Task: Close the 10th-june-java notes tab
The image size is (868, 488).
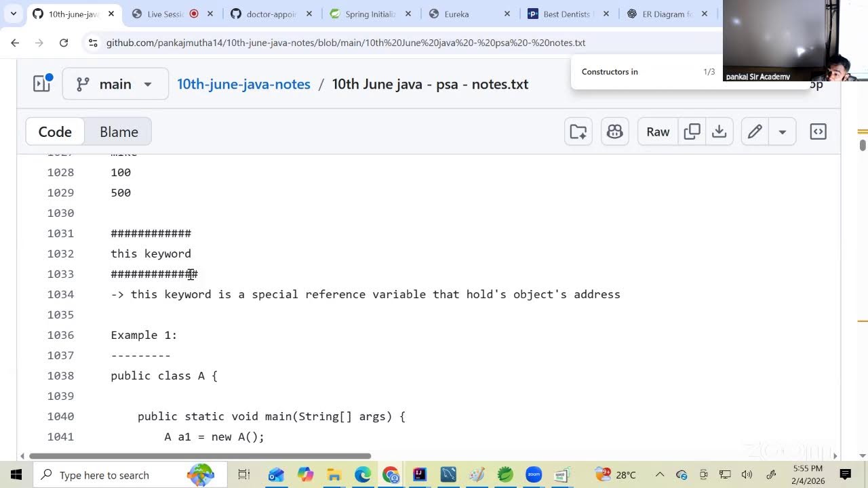Action: coord(111,14)
